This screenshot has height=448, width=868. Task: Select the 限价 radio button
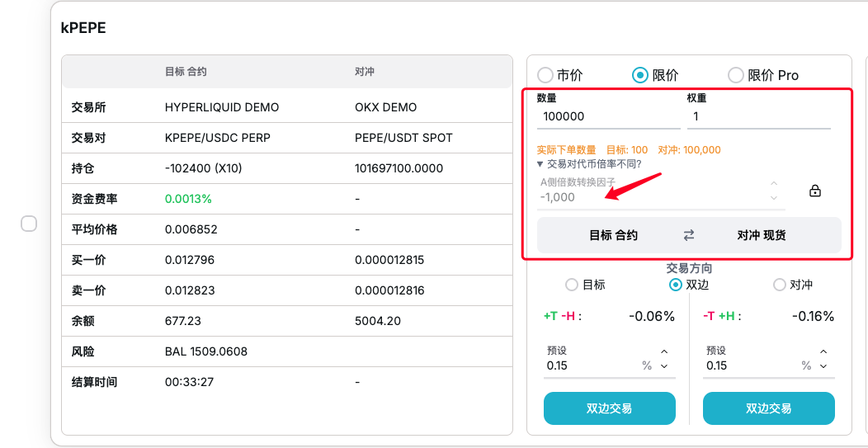(640, 75)
